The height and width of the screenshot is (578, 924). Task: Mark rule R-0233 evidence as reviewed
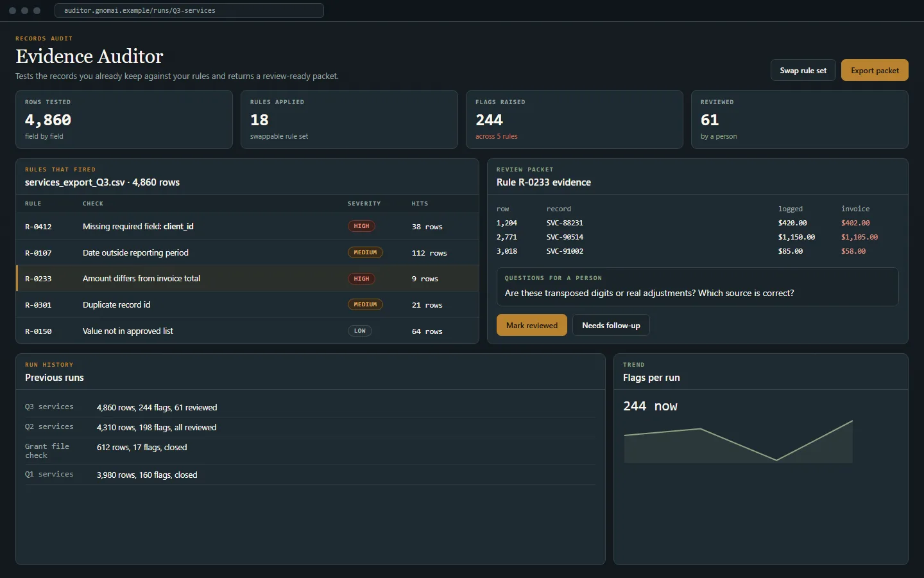(x=532, y=325)
